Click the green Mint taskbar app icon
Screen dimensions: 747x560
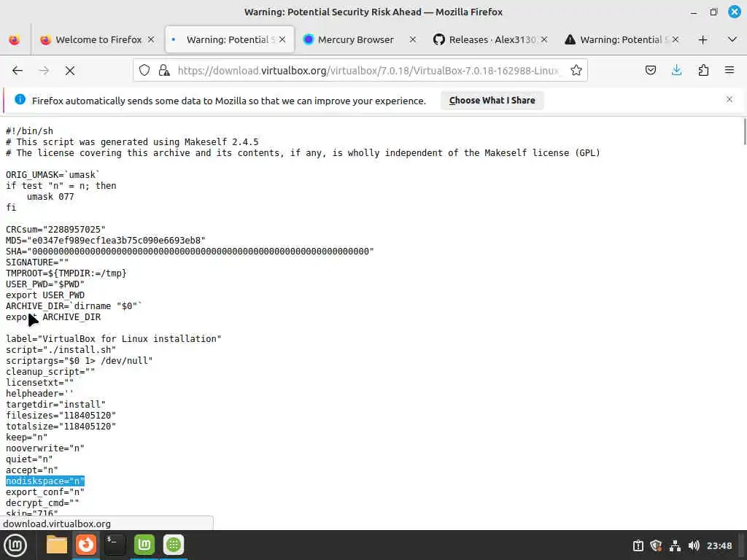[x=144, y=545]
